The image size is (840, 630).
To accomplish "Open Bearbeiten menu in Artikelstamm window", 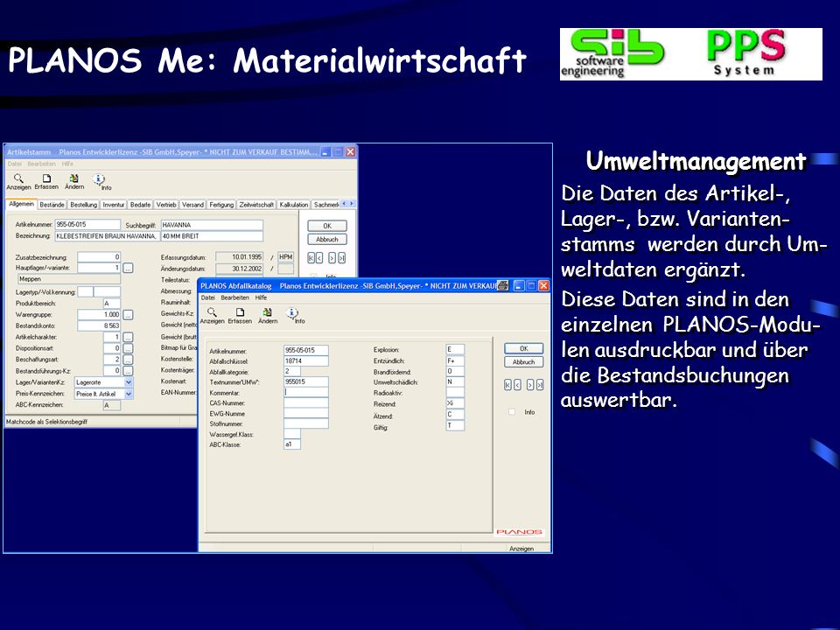I will coord(42,164).
